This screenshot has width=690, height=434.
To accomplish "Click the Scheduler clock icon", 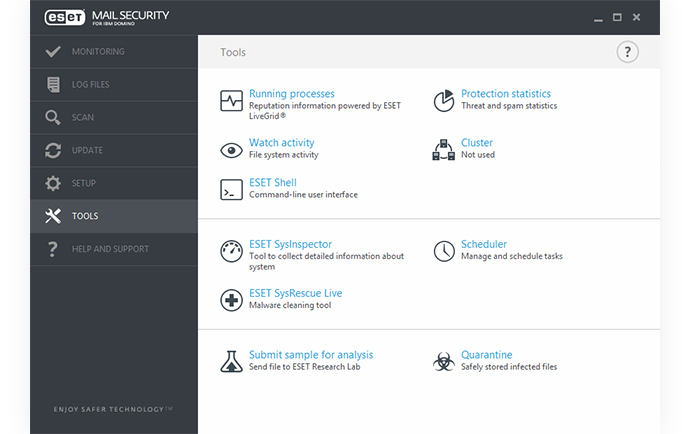I will coord(444,251).
